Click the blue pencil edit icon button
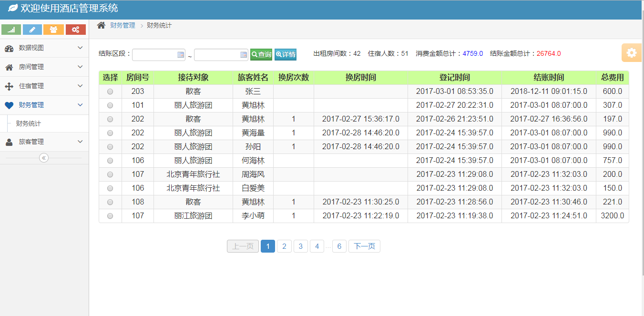Viewport: 644px width, 316px height. pyautogui.click(x=32, y=30)
